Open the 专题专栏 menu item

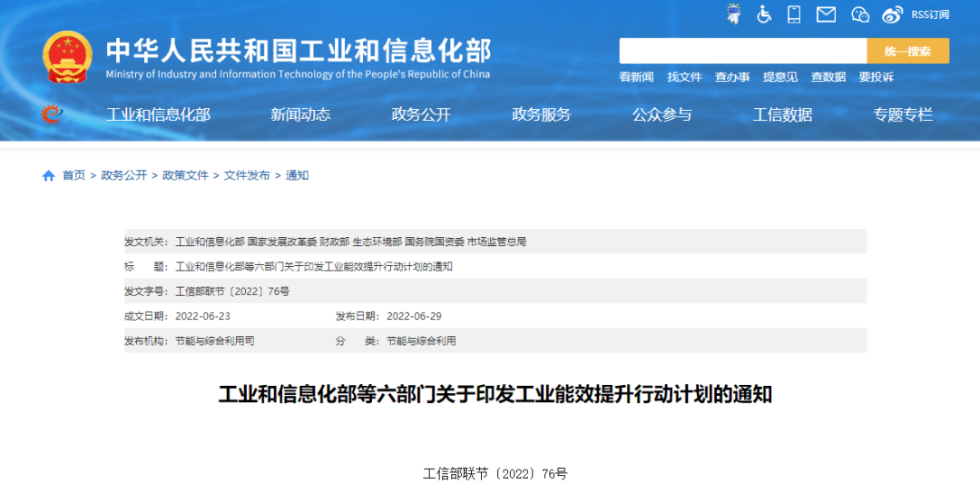tap(903, 114)
